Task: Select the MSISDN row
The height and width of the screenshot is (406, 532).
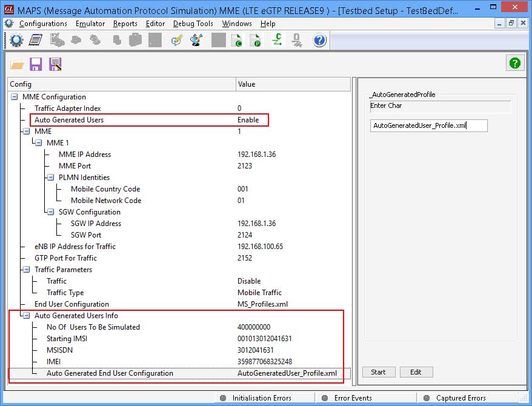Action: tap(179, 350)
